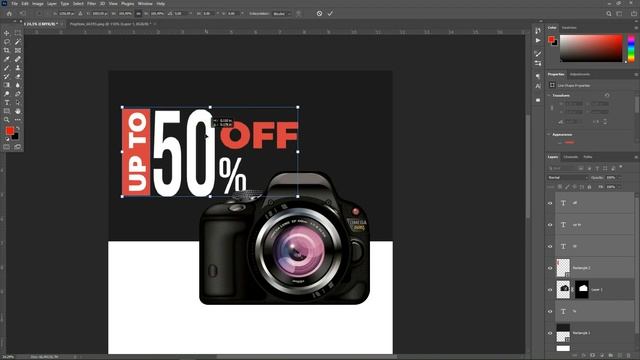
Task: Toggle visibility of the third text layer
Action: point(550,246)
